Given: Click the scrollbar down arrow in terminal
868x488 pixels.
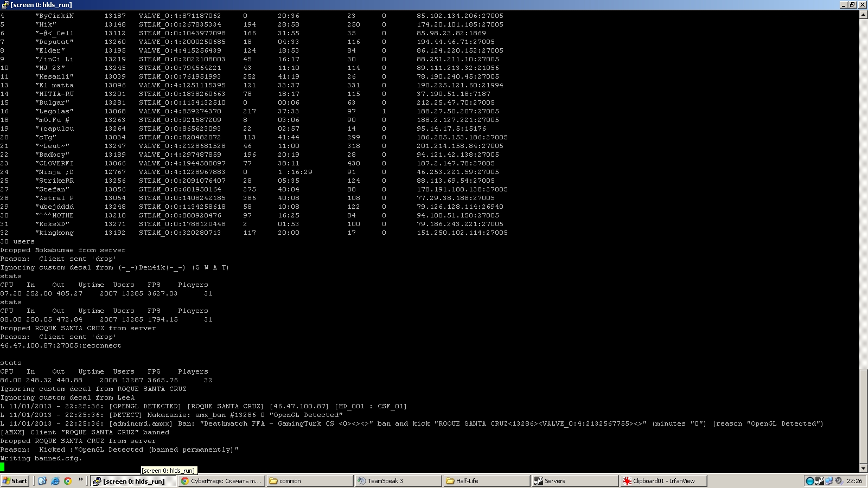Looking at the screenshot, I should click(x=863, y=468).
